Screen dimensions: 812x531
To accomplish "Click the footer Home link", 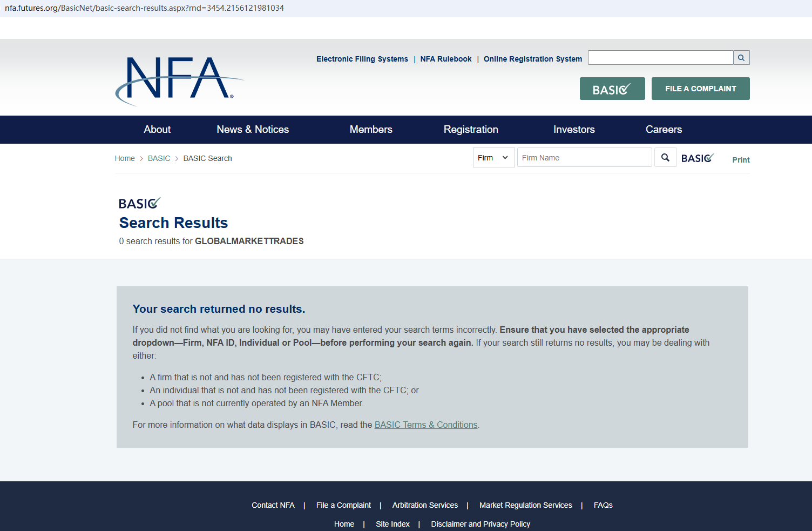I will click(344, 525).
